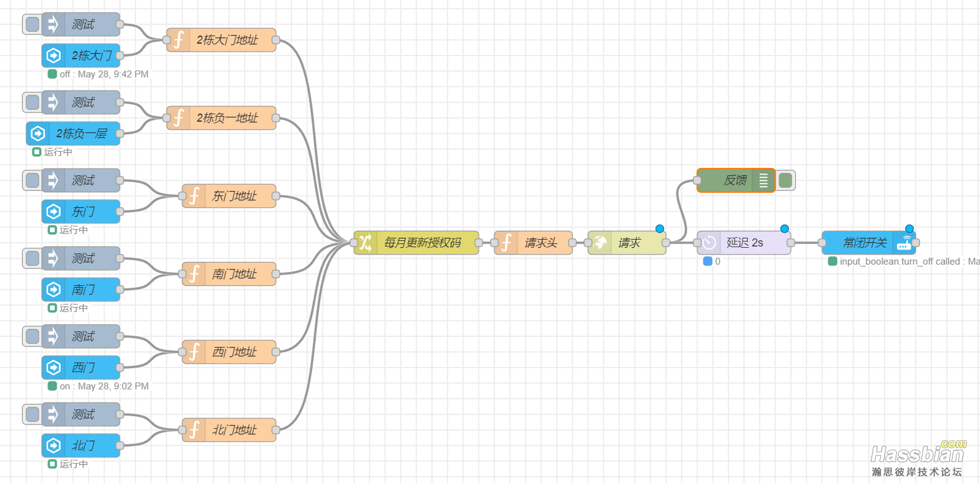Click the output port of 2栋大门地址
The image size is (980, 483).
pyautogui.click(x=276, y=40)
